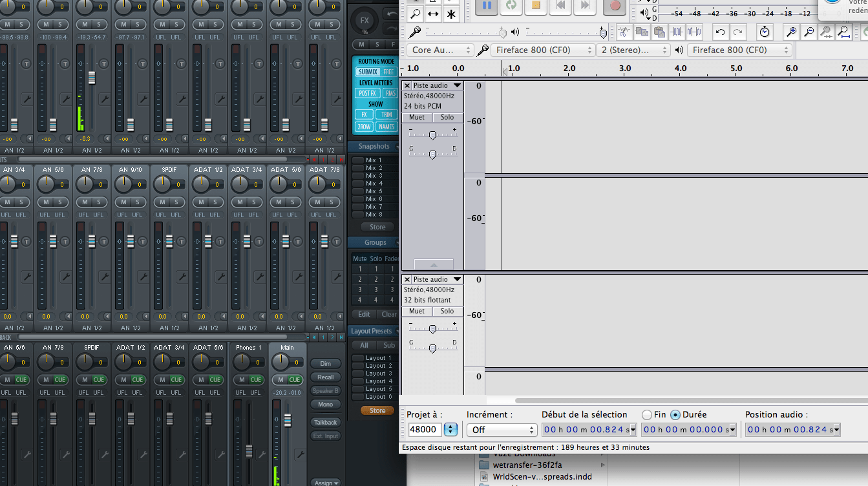Click the Talkback button

(x=326, y=423)
